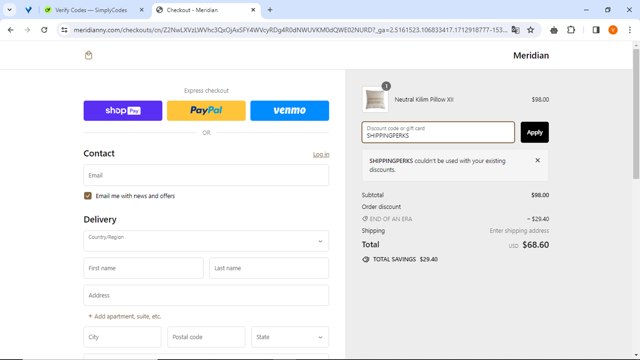Click the First name field
This screenshot has height=360, width=640.
[x=143, y=268]
